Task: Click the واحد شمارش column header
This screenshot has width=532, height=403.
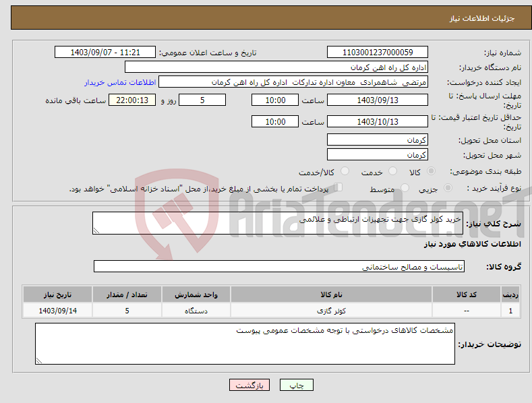Action: 196,294
